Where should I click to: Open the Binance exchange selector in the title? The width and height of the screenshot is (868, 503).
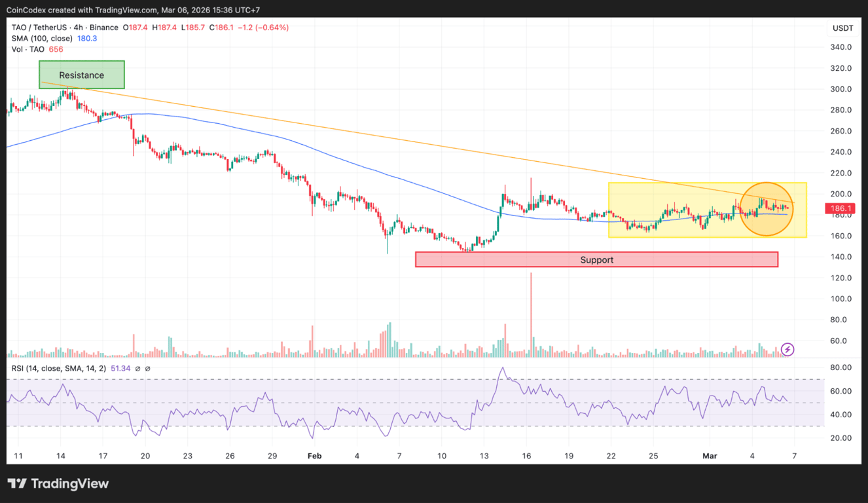[103, 28]
